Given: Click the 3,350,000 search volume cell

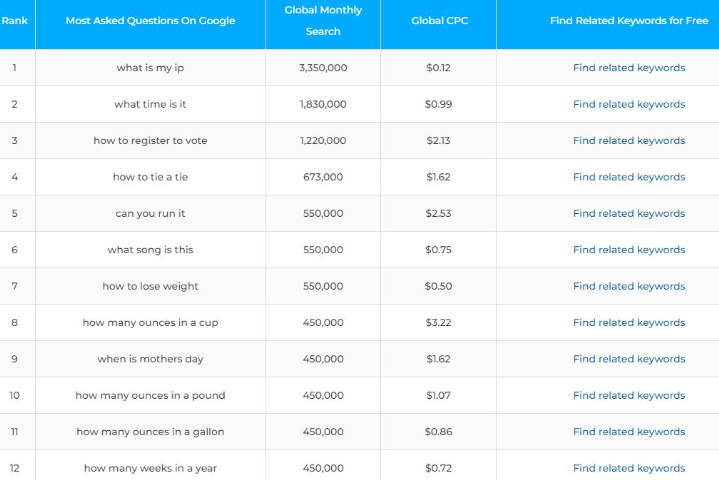Looking at the screenshot, I should (x=323, y=68).
